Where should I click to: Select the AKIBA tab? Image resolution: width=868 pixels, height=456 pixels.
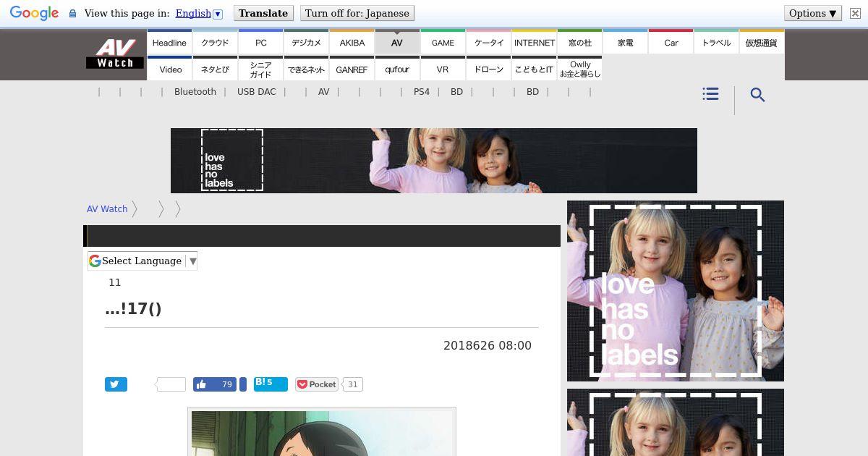tap(352, 42)
